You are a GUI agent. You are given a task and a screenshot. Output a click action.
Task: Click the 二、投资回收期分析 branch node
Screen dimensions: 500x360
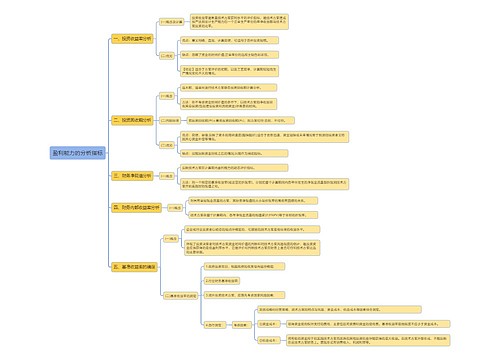coord(132,120)
